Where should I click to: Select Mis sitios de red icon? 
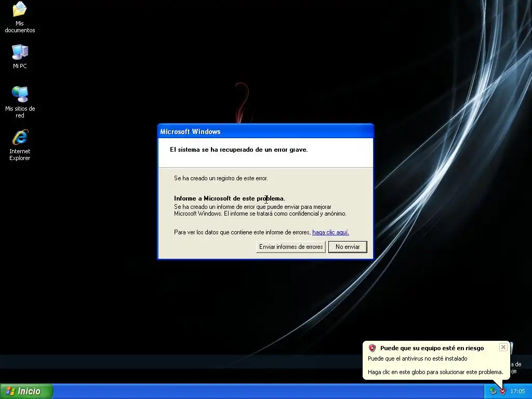click(20, 102)
